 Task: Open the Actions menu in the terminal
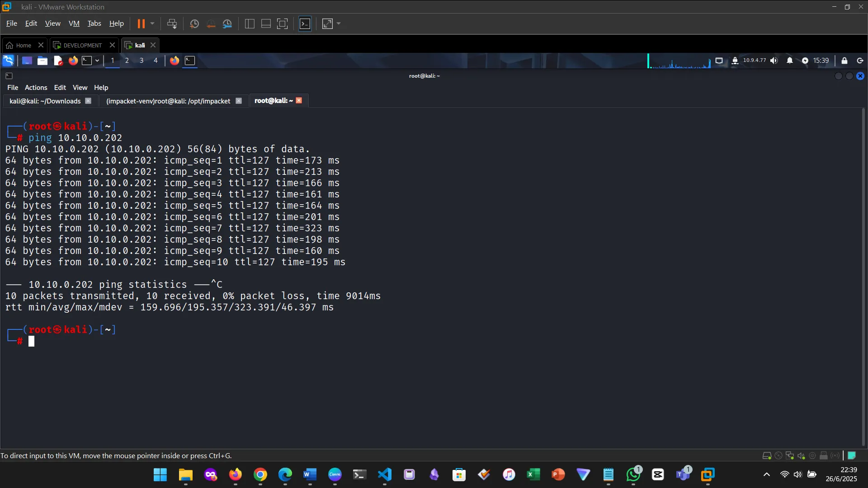click(36, 87)
